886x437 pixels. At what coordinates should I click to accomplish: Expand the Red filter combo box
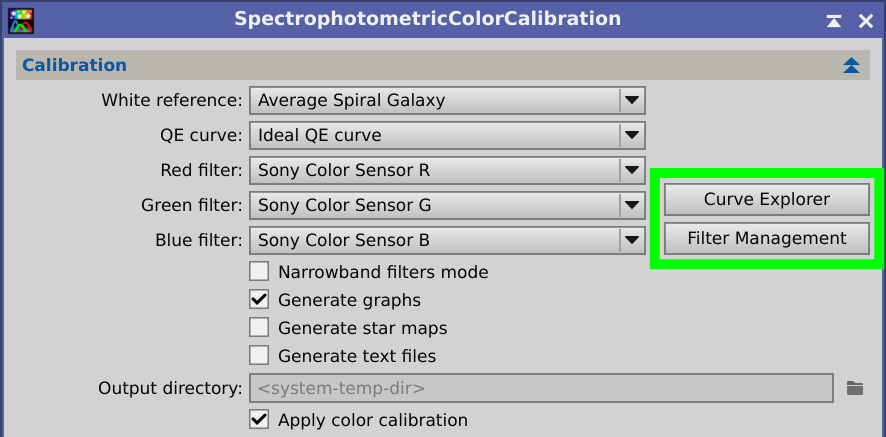pos(447,171)
